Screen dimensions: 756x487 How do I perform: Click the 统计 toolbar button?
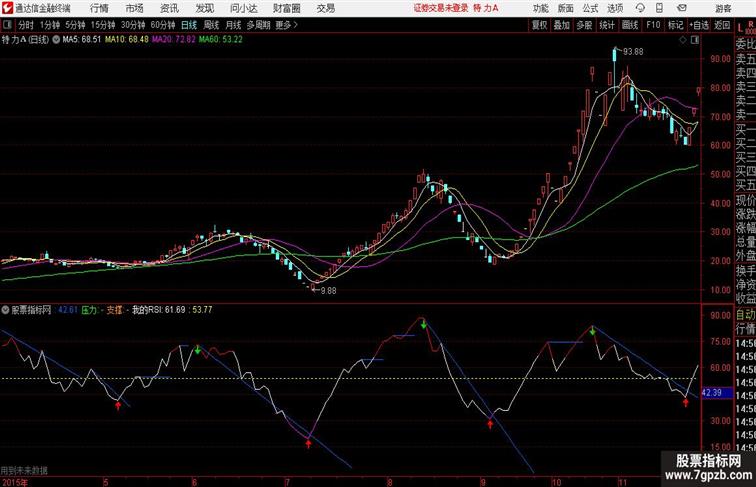607,25
